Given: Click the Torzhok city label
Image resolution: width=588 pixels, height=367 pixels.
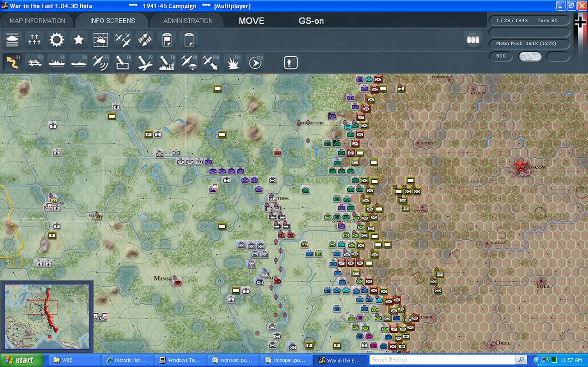Looking at the screenshot, I should [x=440, y=77].
